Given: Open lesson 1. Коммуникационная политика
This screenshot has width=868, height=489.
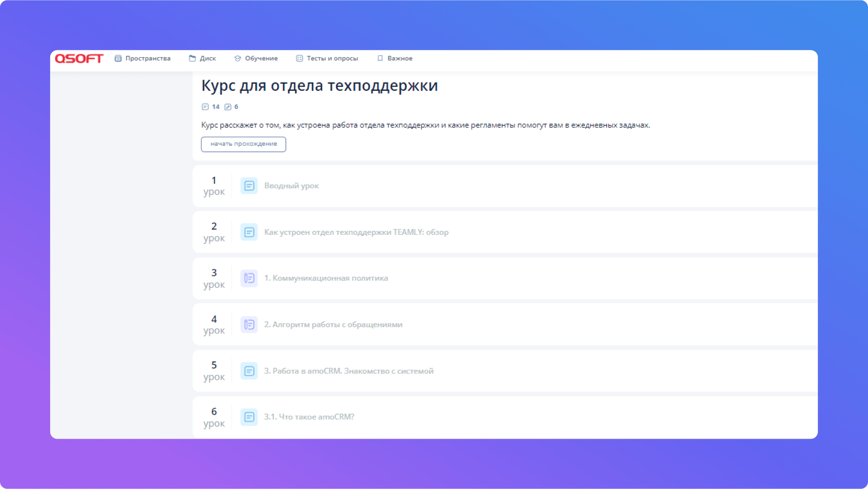Looking at the screenshot, I should point(505,279).
